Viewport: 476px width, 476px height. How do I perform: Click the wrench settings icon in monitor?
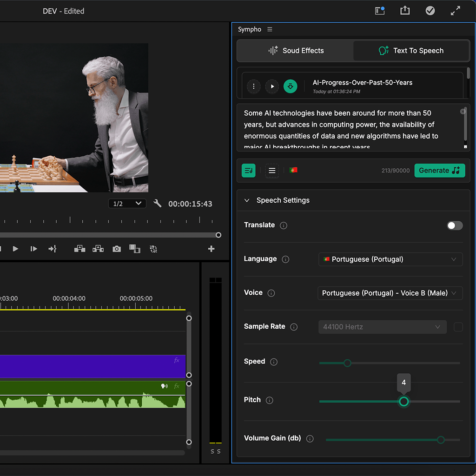click(x=158, y=204)
